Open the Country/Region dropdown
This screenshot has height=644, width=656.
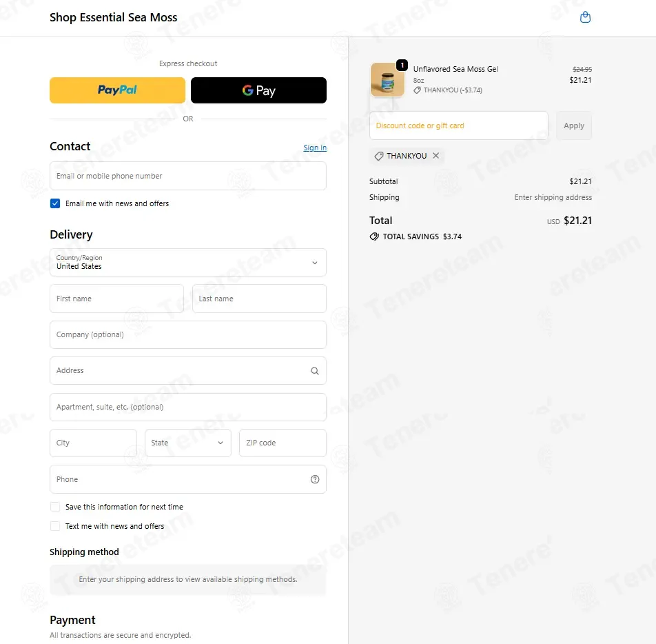tap(188, 263)
